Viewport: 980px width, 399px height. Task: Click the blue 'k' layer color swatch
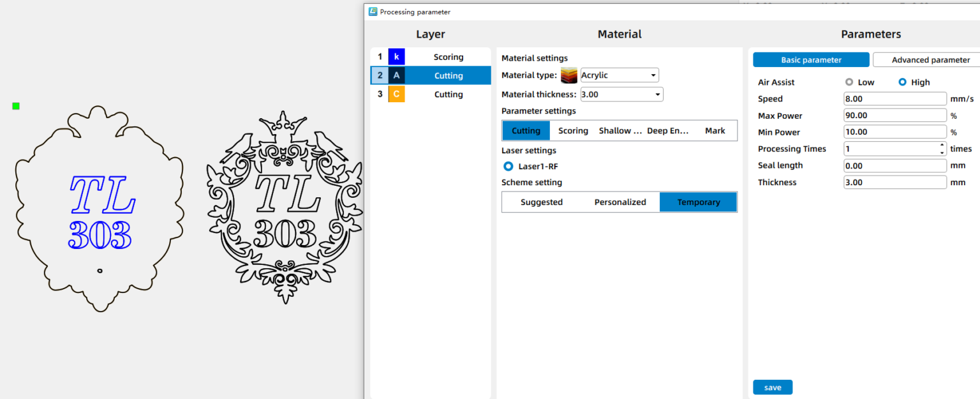point(396,57)
